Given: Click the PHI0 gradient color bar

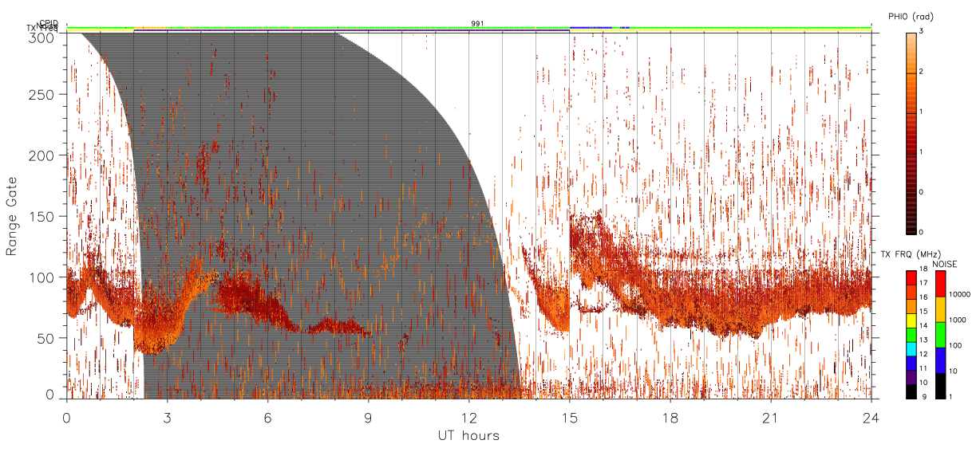Looking at the screenshot, I should pos(911,133).
